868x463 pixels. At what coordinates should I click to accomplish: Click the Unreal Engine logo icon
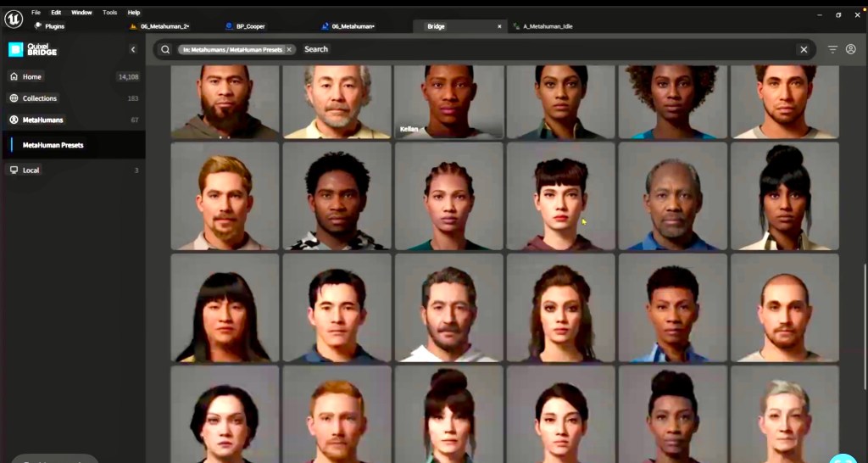[x=13, y=19]
